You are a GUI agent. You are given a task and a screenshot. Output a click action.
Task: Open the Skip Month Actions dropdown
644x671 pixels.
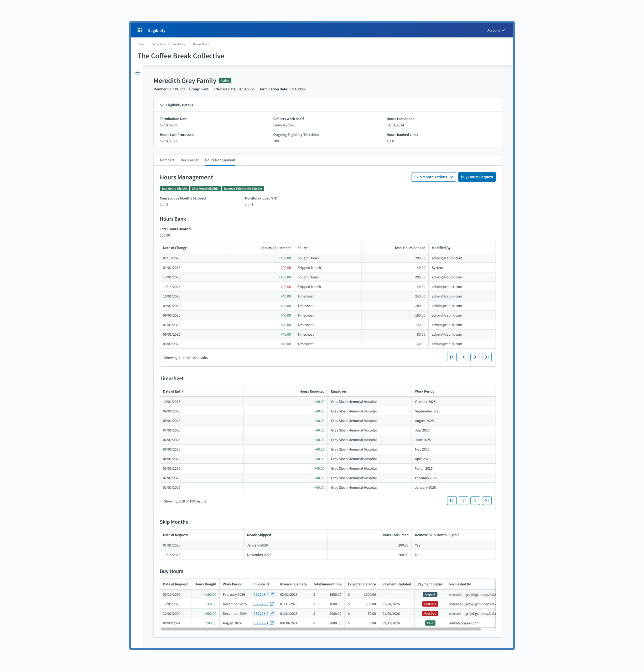(x=433, y=177)
